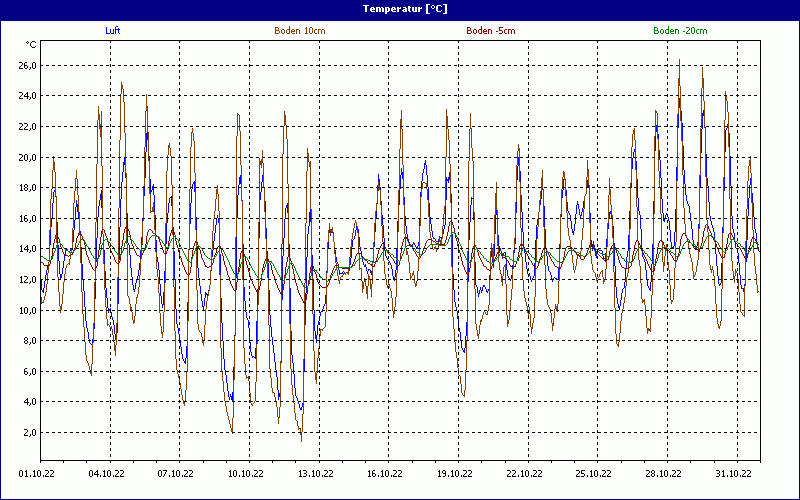Click the 2,0 y-axis value
This screenshot has width=800, height=500.
30,433
